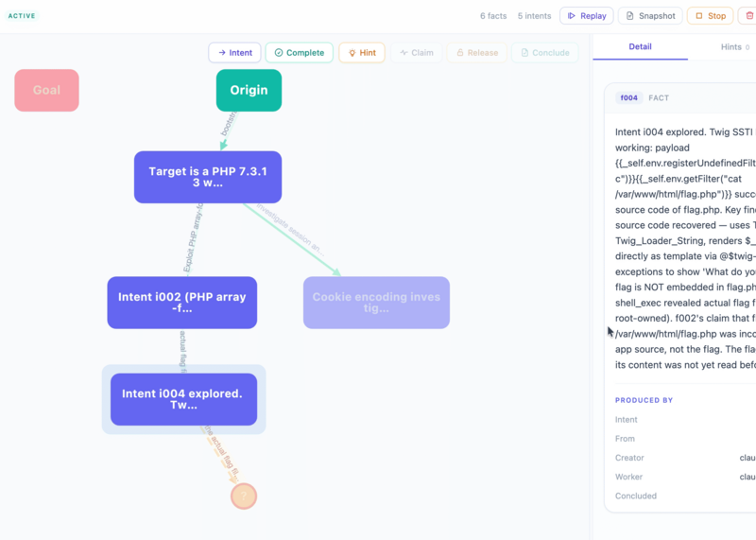Click the document icon in Conclude button
The width and height of the screenshot is (756, 540).
[524, 53]
